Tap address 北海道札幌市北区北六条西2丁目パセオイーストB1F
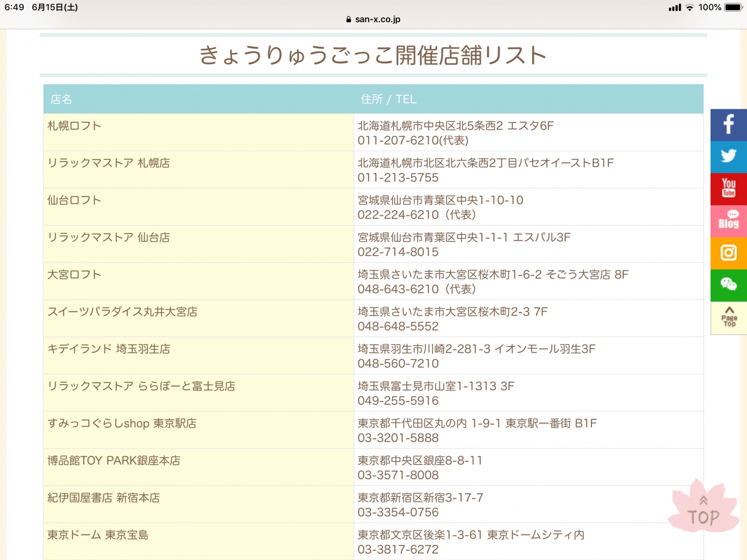The image size is (747, 560). 486,163
